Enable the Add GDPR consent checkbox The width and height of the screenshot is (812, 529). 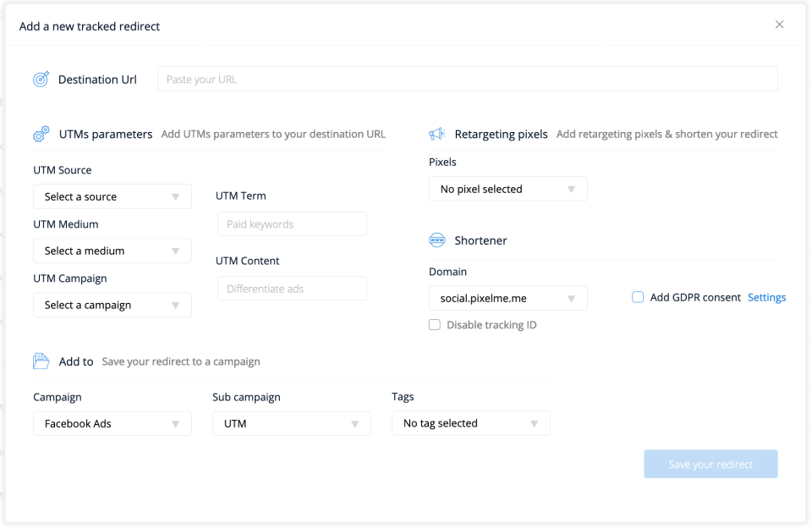click(x=639, y=297)
